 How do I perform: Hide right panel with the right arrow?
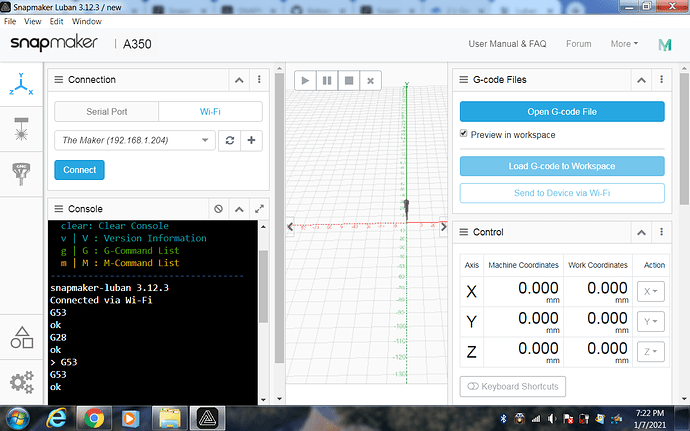click(x=444, y=227)
